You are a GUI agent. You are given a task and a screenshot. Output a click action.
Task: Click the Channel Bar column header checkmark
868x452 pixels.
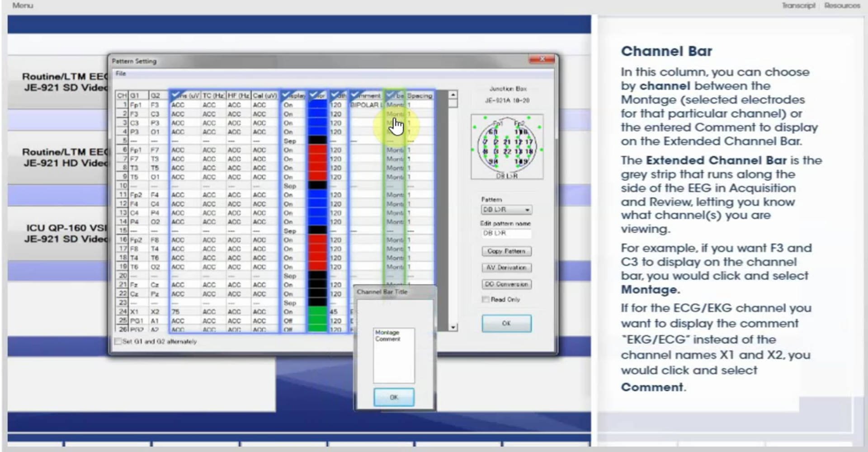click(x=390, y=95)
